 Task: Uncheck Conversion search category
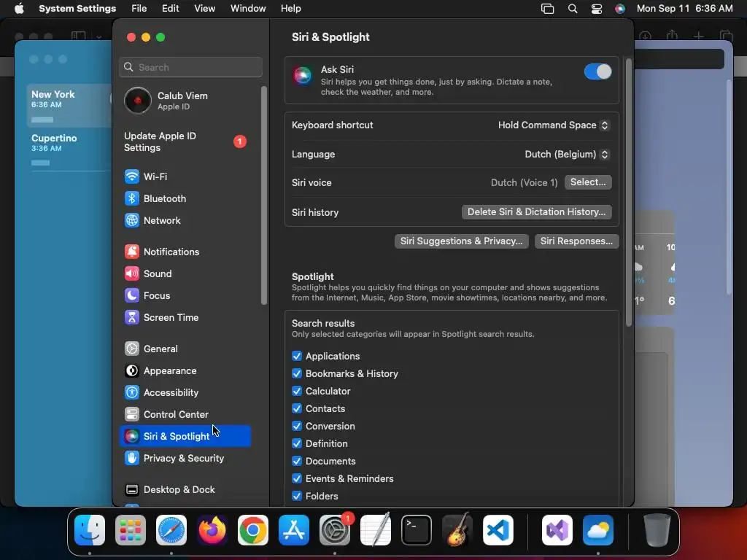[x=297, y=426]
